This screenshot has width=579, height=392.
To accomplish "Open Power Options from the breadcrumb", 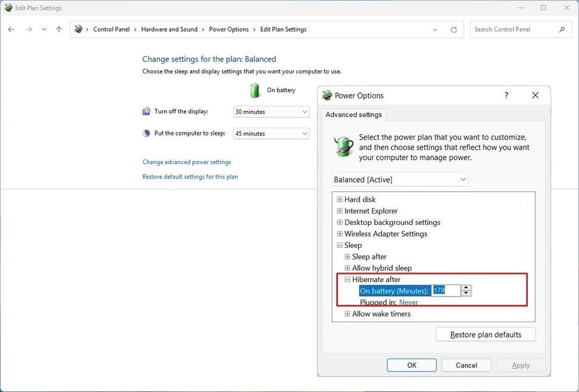I will pos(229,29).
